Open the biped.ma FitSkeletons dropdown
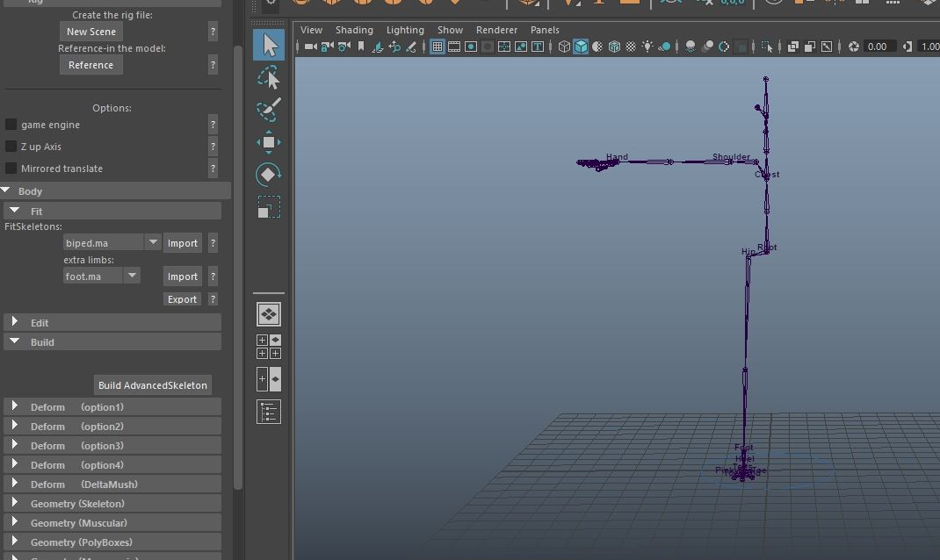Image resolution: width=940 pixels, height=560 pixels. click(x=153, y=242)
